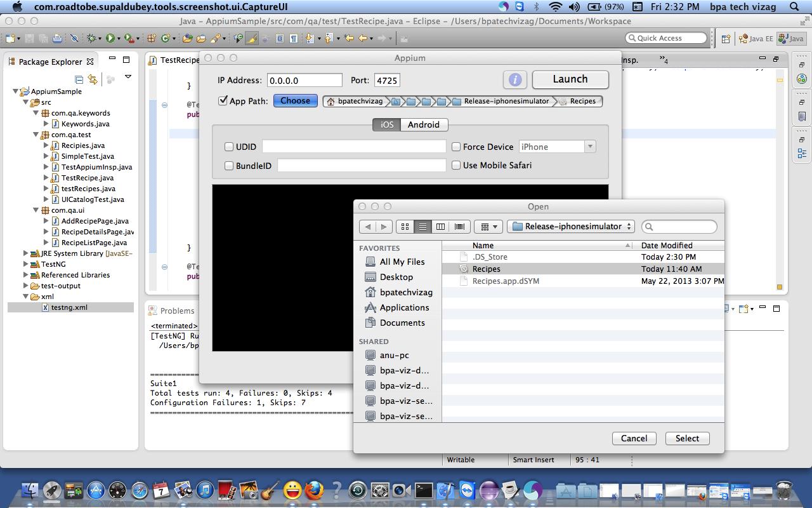
Task: Click the Debug bug icon in Eclipse toolbar
Action: click(91, 38)
